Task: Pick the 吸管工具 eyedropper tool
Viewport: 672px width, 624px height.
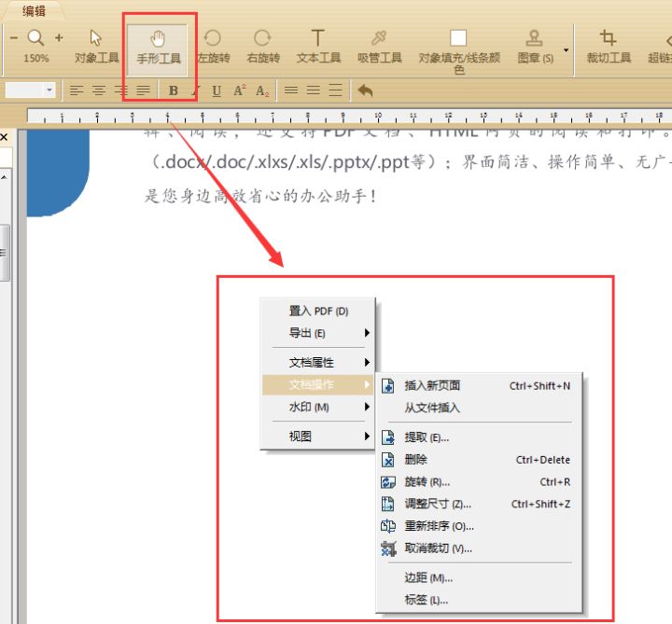Action: click(x=379, y=48)
